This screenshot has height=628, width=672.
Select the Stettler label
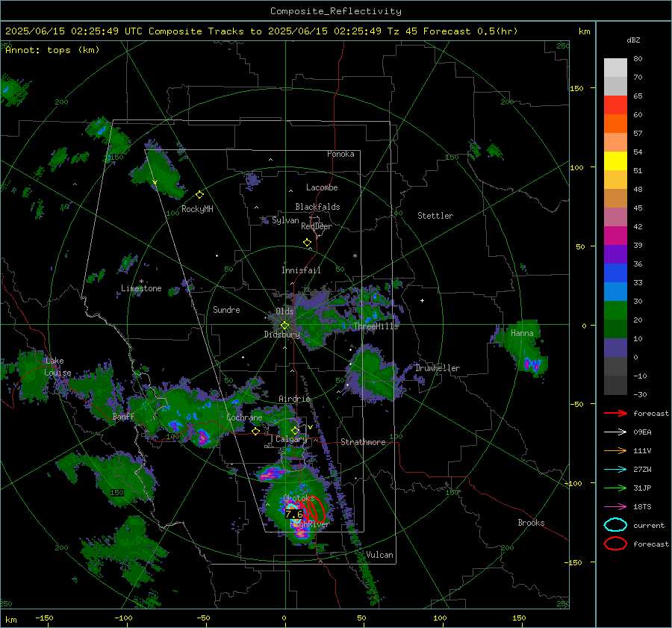click(435, 216)
